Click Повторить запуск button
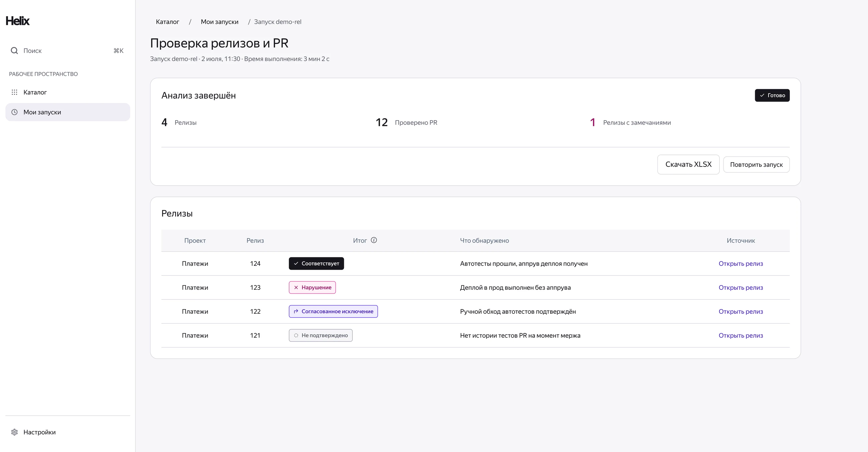868x452 pixels. (756, 164)
